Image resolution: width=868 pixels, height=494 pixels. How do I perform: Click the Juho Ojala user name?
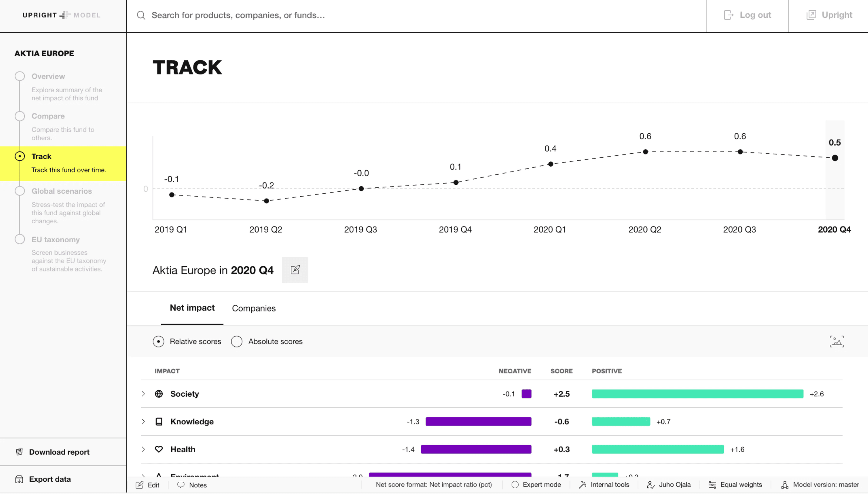tap(675, 485)
